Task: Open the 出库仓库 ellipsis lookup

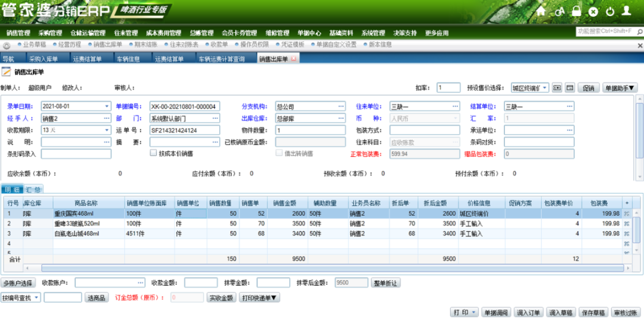Action: coord(341,118)
